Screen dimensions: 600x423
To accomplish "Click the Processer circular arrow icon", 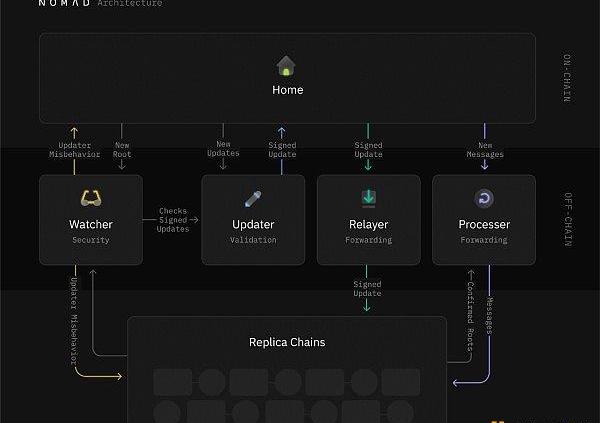I will 484,199.
